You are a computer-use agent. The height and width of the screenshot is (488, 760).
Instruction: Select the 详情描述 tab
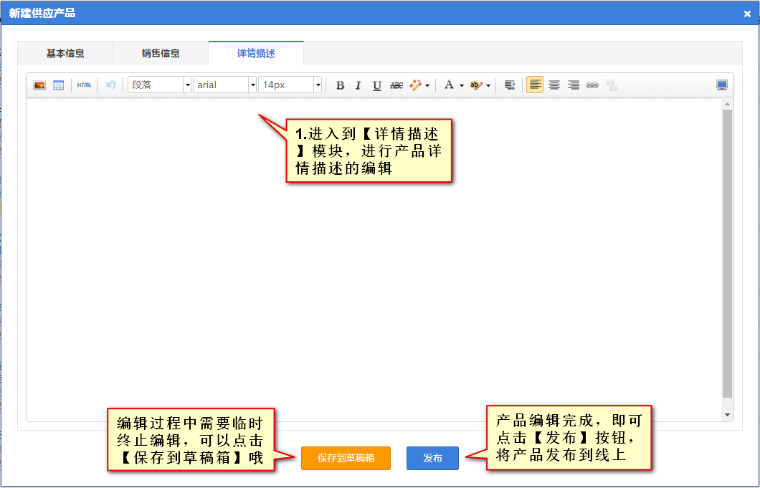click(256, 53)
